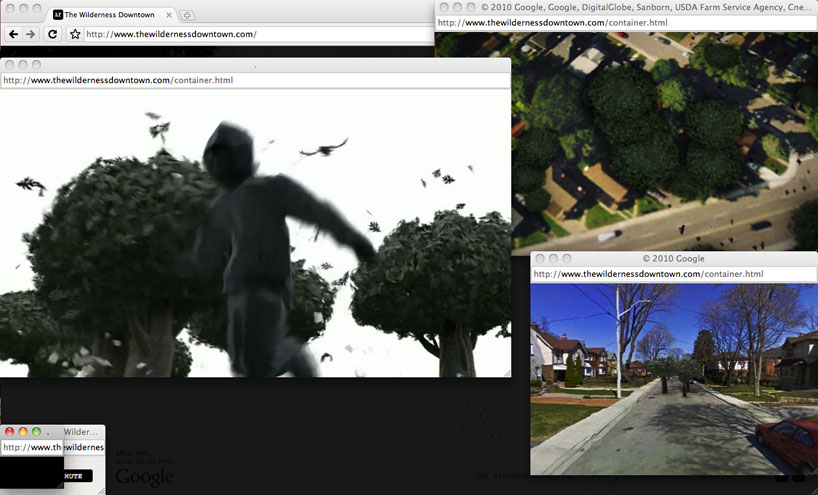The height and width of the screenshot is (495, 818).
Task: Close the Wilderness Downtown tab
Action: pyautogui.click(x=167, y=15)
